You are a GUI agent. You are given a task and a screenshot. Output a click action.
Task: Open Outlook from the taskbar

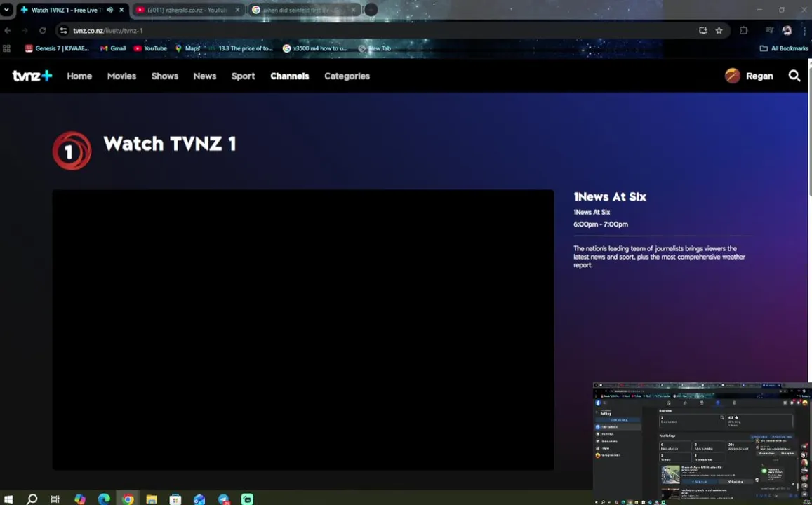pyautogui.click(x=199, y=499)
